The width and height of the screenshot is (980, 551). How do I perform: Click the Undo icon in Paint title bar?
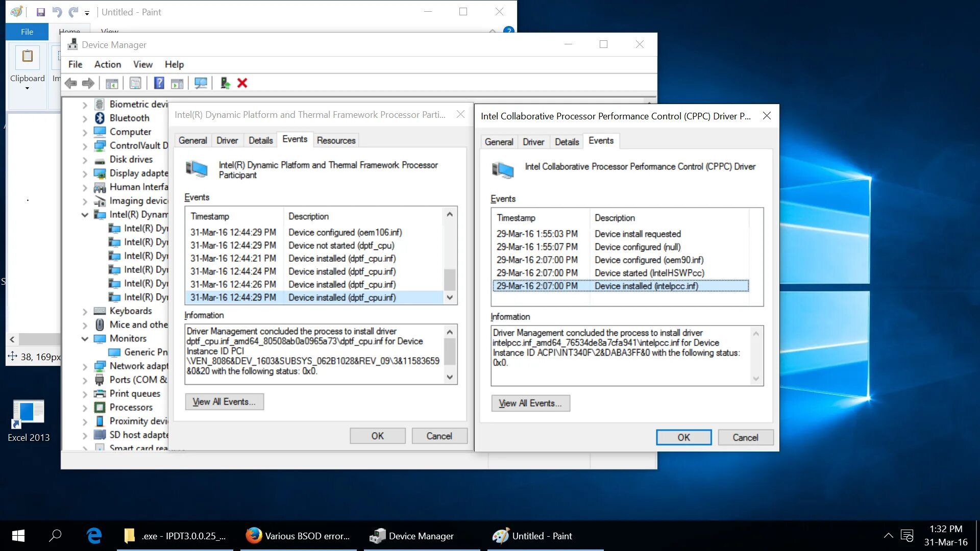[57, 12]
